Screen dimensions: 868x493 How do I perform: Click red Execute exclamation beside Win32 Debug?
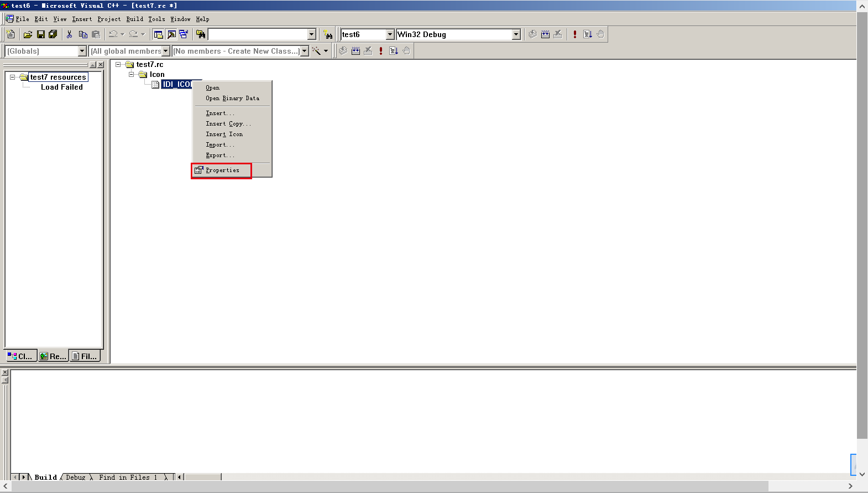(x=575, y=34)
